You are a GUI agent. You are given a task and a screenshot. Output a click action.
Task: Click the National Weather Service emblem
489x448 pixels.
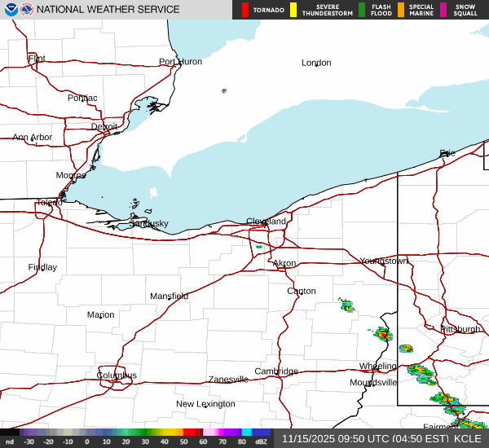click(27, 10)
